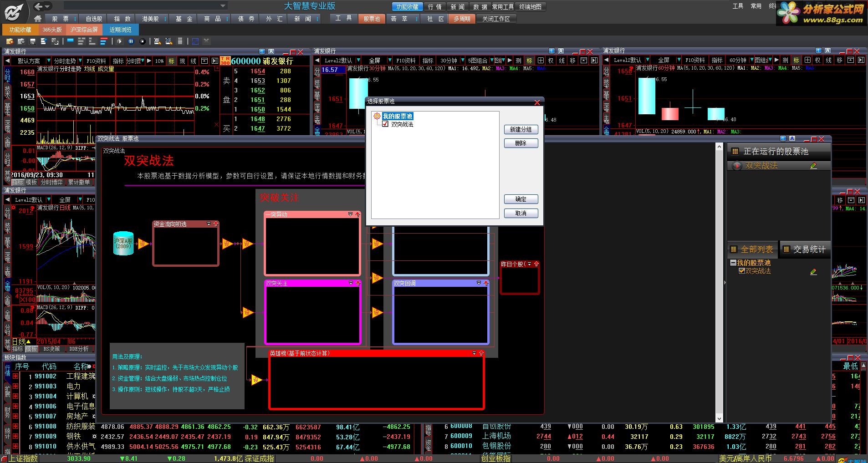Click the play button in stock pool toolbar
The image size is (868, 463).
119,41
